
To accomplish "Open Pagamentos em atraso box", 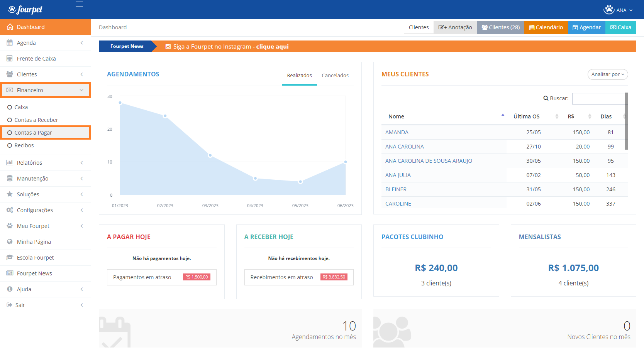I will click(x=162, y=277).
